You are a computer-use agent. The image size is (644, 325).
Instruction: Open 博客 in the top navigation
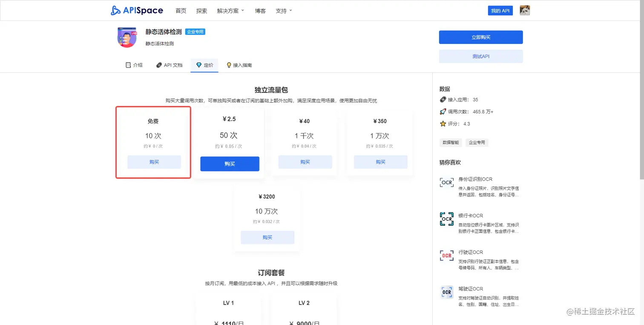260,11
